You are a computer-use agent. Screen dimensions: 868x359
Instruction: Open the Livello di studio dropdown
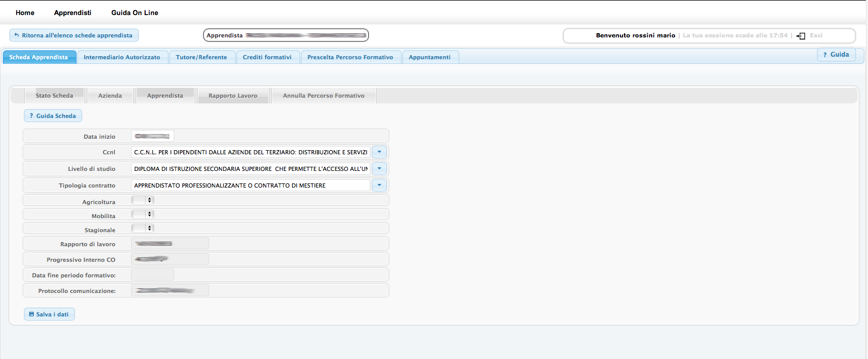[379, 169]
